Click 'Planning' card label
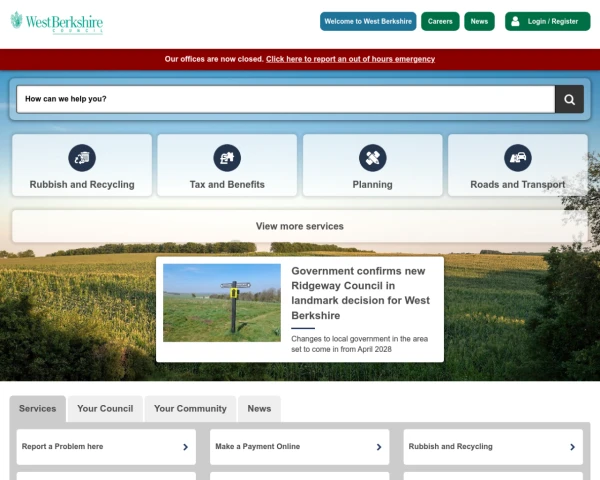600x480 pixels. pos(372,184)
